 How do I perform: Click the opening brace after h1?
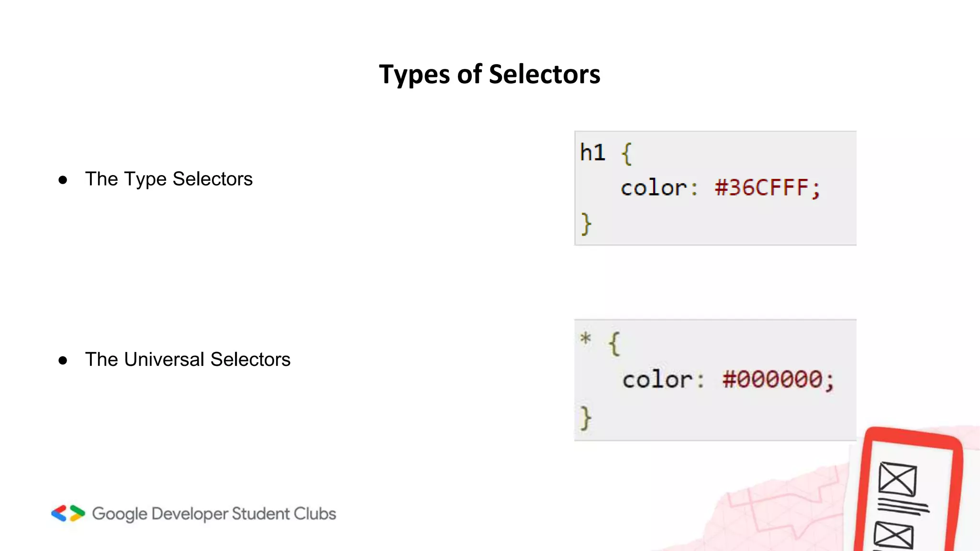click(x=626, y=154)
